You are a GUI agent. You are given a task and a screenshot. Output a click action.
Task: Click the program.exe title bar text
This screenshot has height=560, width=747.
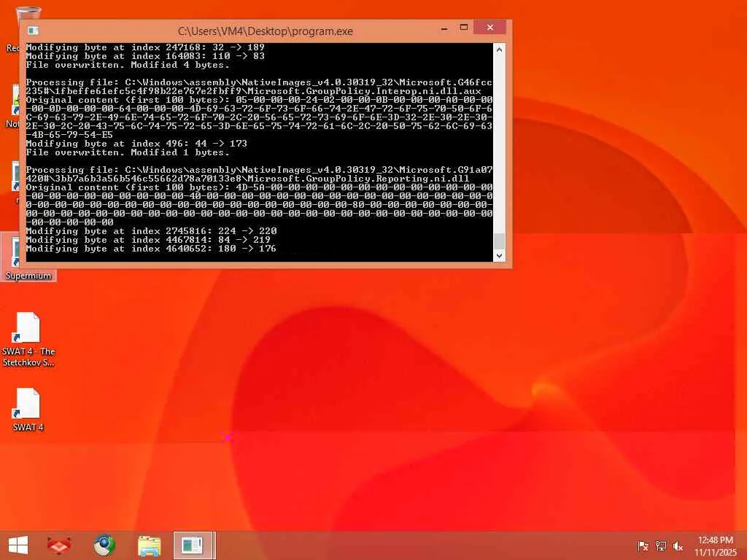click(x=266, y=31)
